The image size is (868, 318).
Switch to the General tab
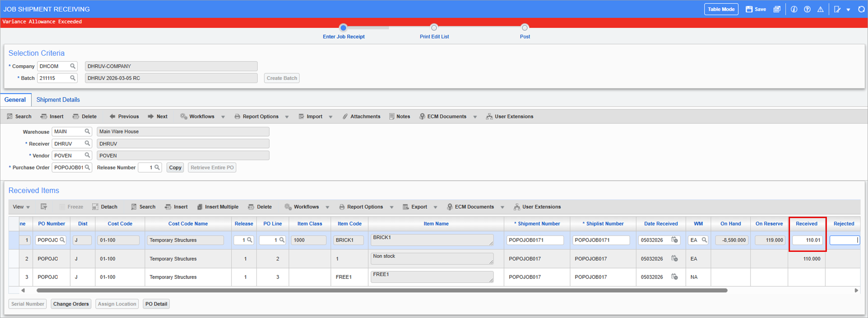15,100
